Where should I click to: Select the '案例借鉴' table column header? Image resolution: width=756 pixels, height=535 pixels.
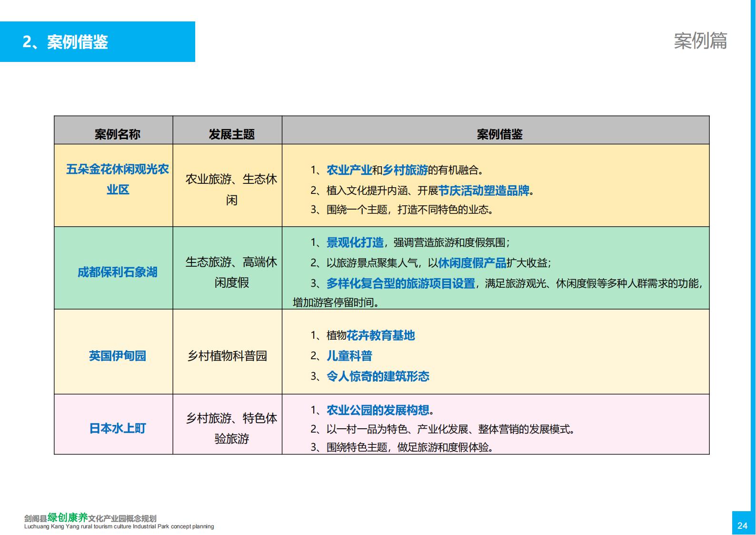coord(499,134)
